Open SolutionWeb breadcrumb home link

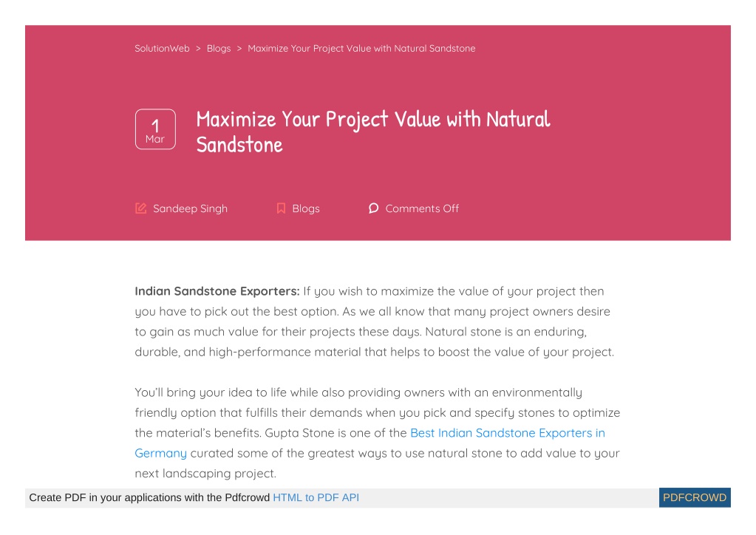(x=162, y=48)
